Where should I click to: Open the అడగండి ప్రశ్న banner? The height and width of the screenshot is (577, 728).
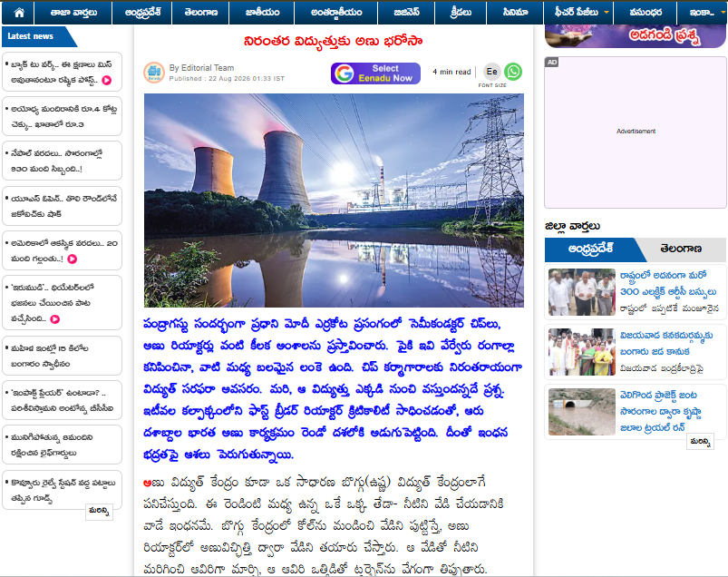click(x=636, y=36)
